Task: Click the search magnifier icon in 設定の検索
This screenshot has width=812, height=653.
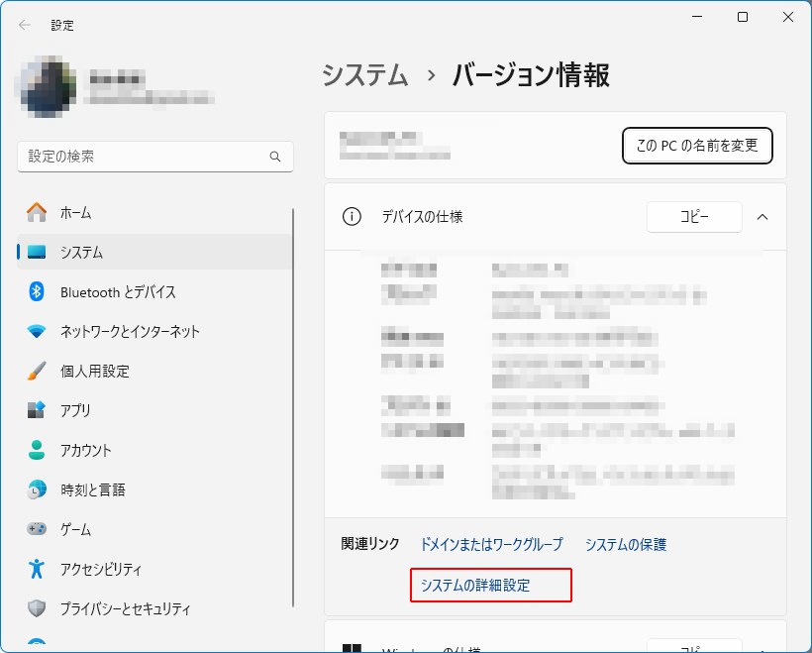Action: click(275, 157)
